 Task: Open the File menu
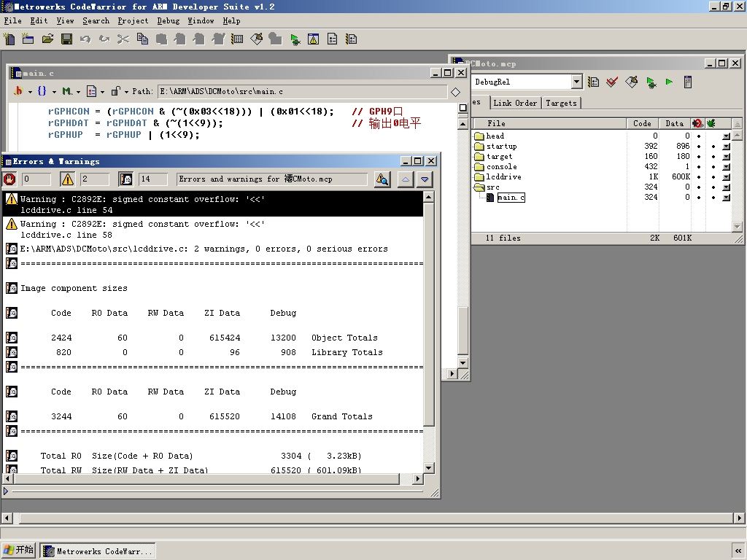[x=12, y=20]
